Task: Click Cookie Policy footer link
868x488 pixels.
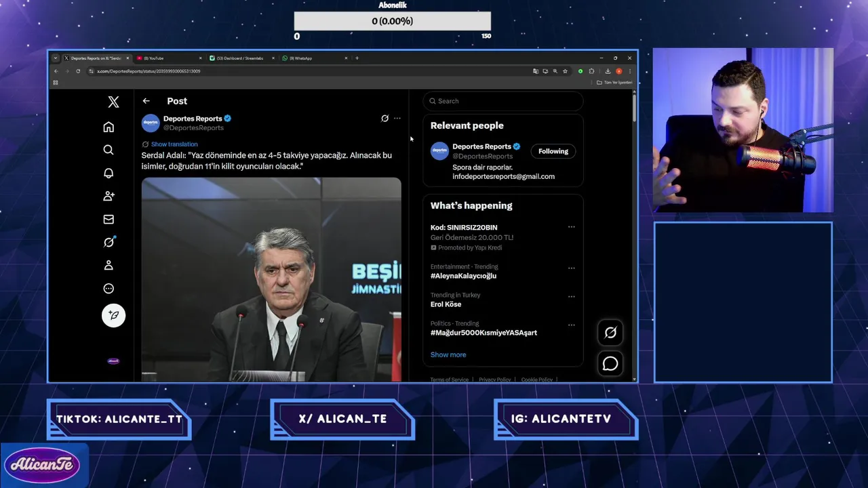Action: pos(536,380)
